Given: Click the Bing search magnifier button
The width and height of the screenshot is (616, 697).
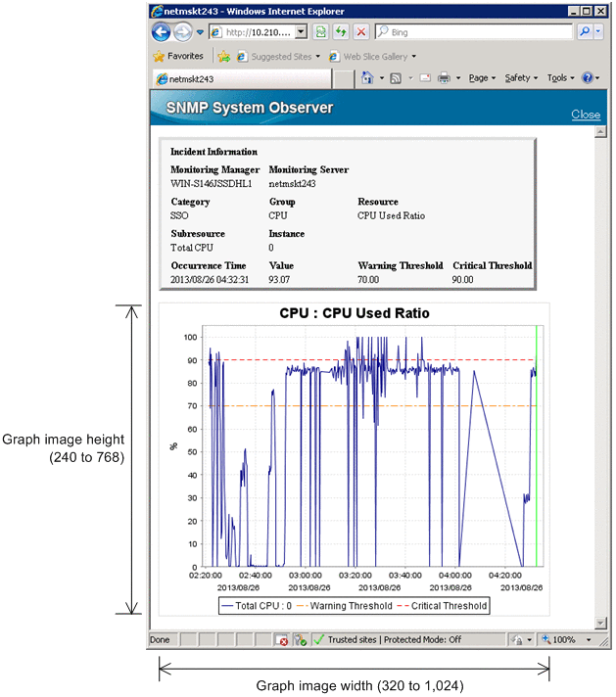Looking at the screenshot, I should point(585,32).
